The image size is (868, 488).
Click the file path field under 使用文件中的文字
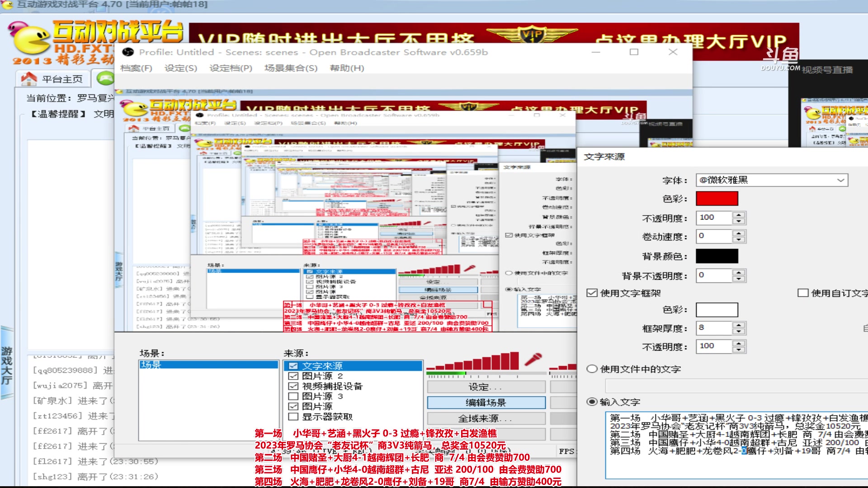[x=737, y=385]
